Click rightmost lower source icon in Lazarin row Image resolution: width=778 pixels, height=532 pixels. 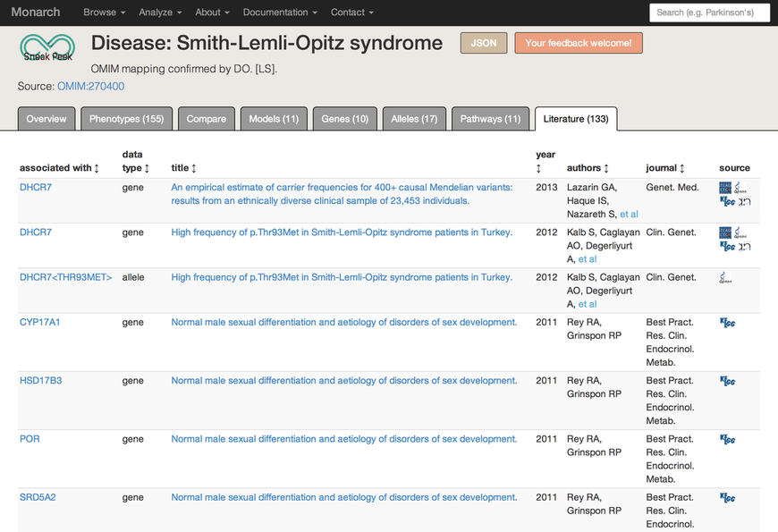(x=744, y=201)
